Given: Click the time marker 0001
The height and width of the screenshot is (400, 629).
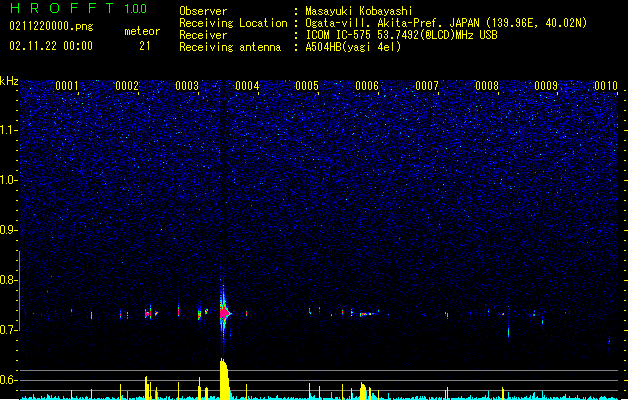Looking at the screenshot, I should (67, 86).
